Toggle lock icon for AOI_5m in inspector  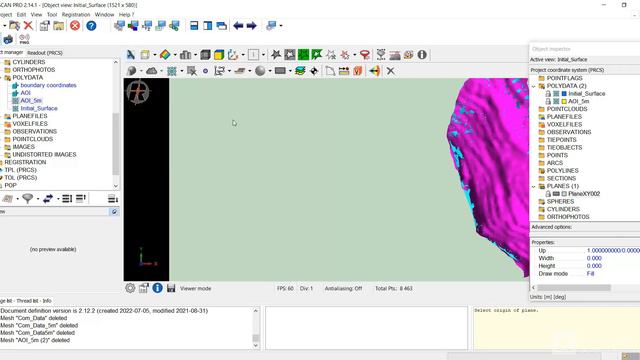tap(548, 101)
